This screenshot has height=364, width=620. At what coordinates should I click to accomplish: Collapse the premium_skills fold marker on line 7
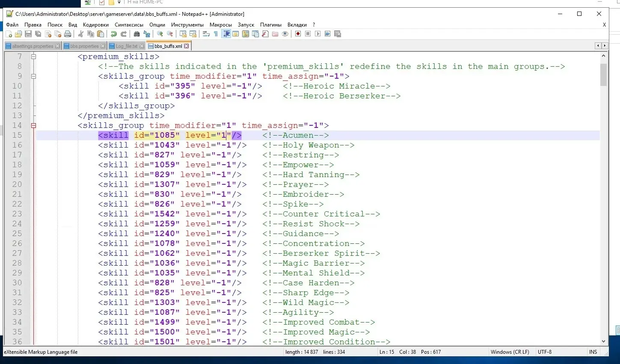coord(33,56)
